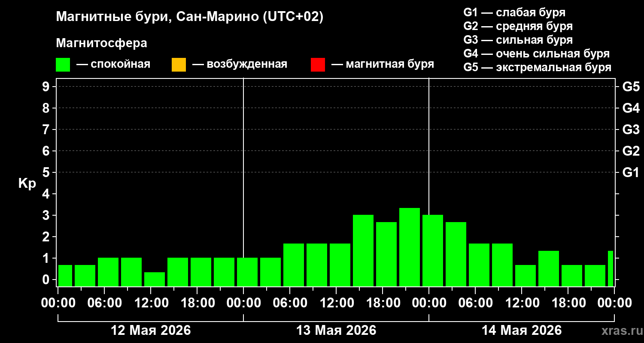Click the '06:00' time label under 12 May
Image resolution: width=644 pixels, height=343 pixels.
click(x=104, y=303)
